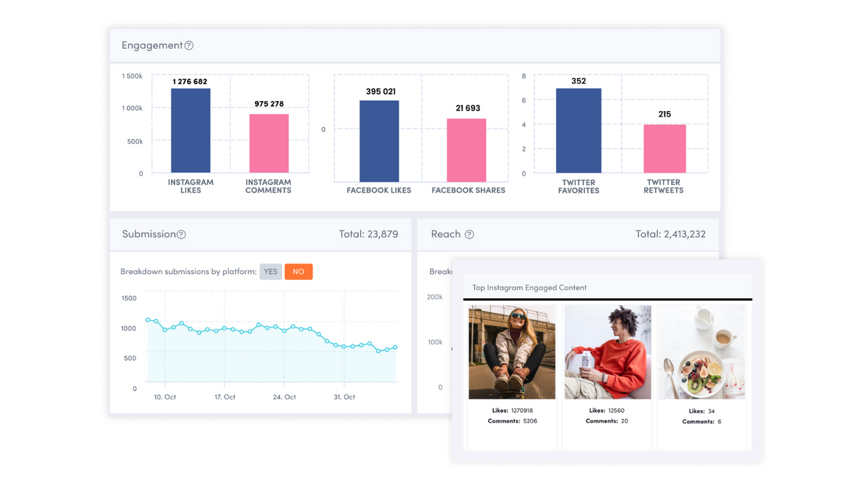Open the Reach help question-mark icon
The width and height of the screenshot is (868, 488).
point(469,235)
